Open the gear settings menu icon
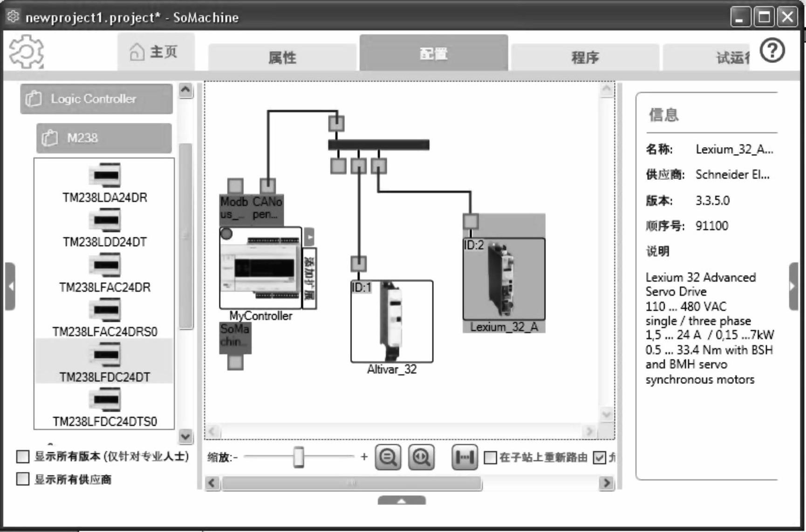The image size is (806, 532). (26, 51)
